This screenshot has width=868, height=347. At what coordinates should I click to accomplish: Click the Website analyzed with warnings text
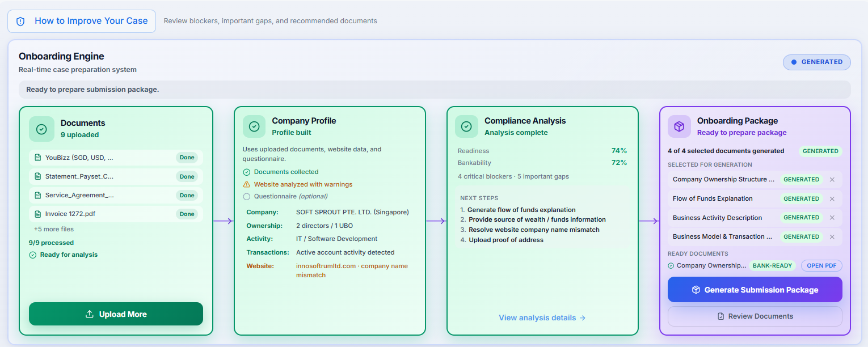(x=303, y=184)
